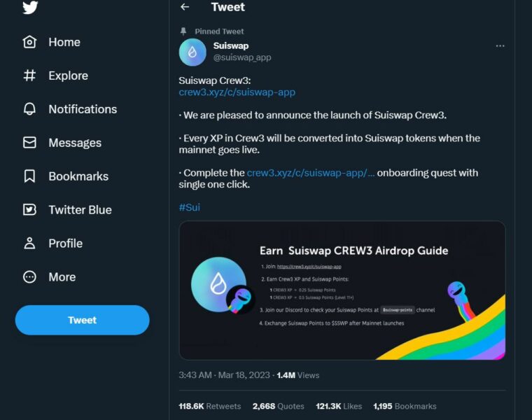View the 121.3K Likes list

tap(339, 406)
